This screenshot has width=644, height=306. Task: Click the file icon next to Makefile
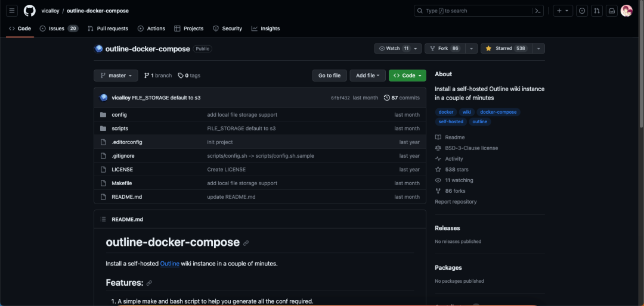pos(103,183)
